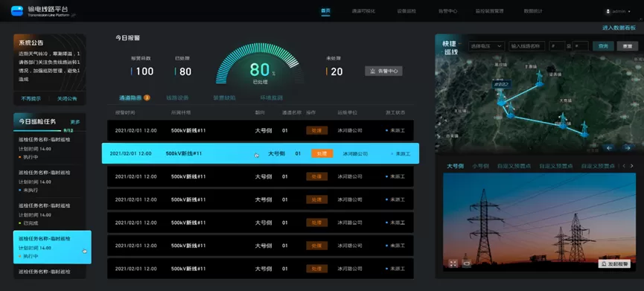The width and height of the screenshot is (644, 291).
Task: Click the blue platform logo icon
Action: point(17,10)
